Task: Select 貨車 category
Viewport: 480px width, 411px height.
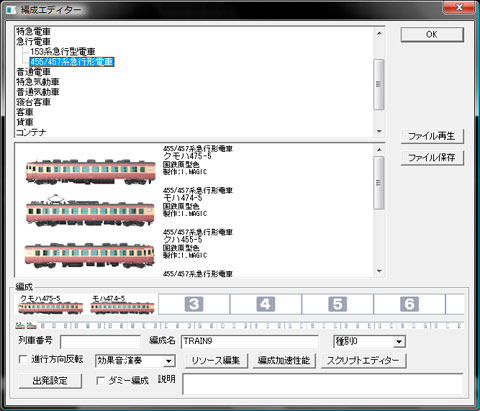Action: point(25,122)
